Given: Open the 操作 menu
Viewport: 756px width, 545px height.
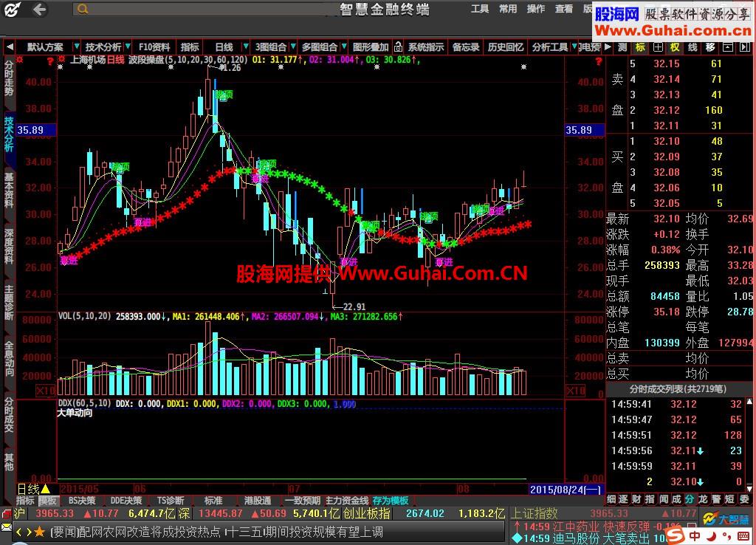Looking at the screenshot, I should click(x=536, y=9).
